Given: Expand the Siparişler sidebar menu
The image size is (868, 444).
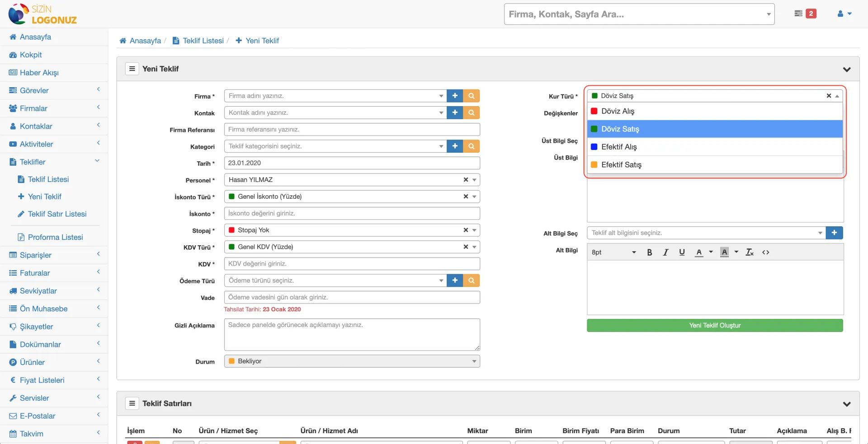Looking at the screenshot, I should (x=54, y=255).
